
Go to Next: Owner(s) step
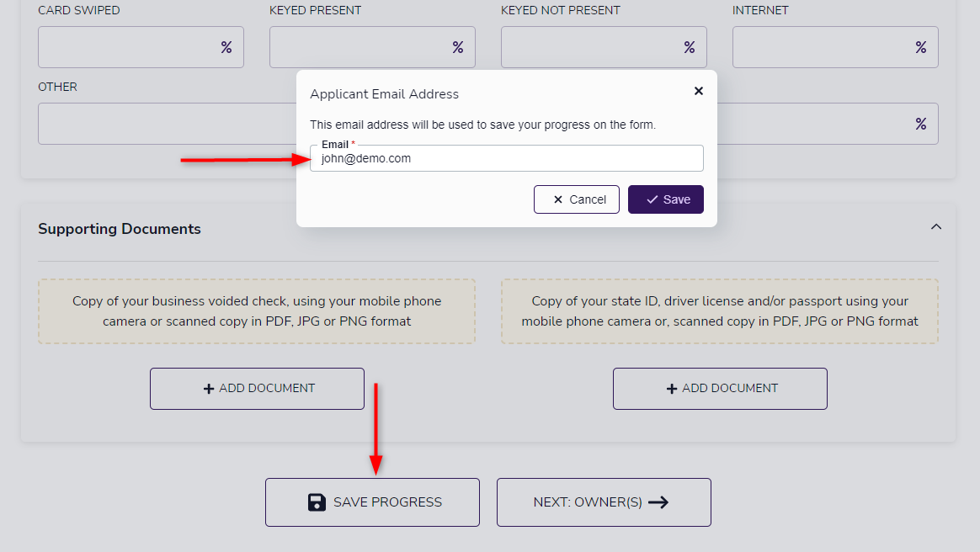604,502
